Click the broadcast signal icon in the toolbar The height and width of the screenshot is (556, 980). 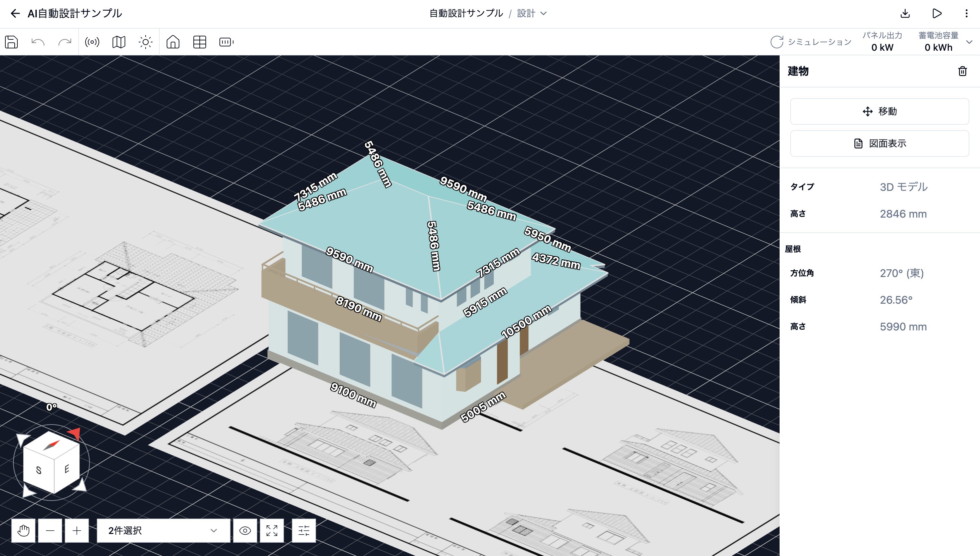(x=92, y=42)
